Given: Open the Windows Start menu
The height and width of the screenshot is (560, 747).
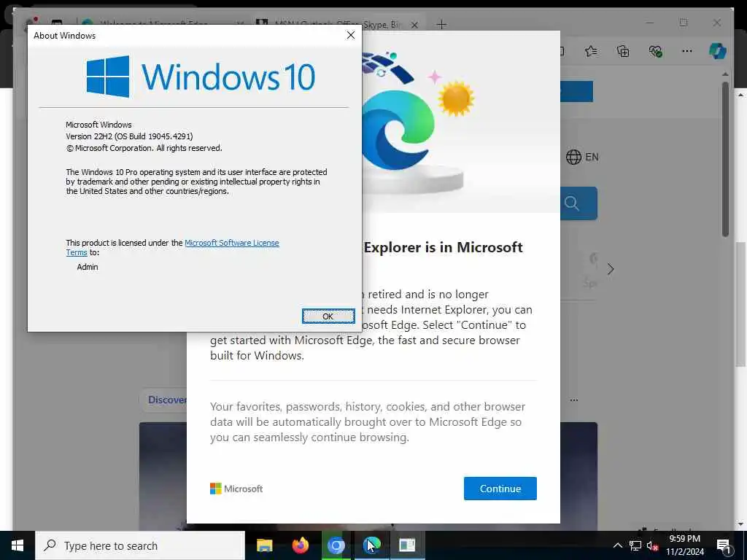Looking at the screenshot, I should point(18,545).
